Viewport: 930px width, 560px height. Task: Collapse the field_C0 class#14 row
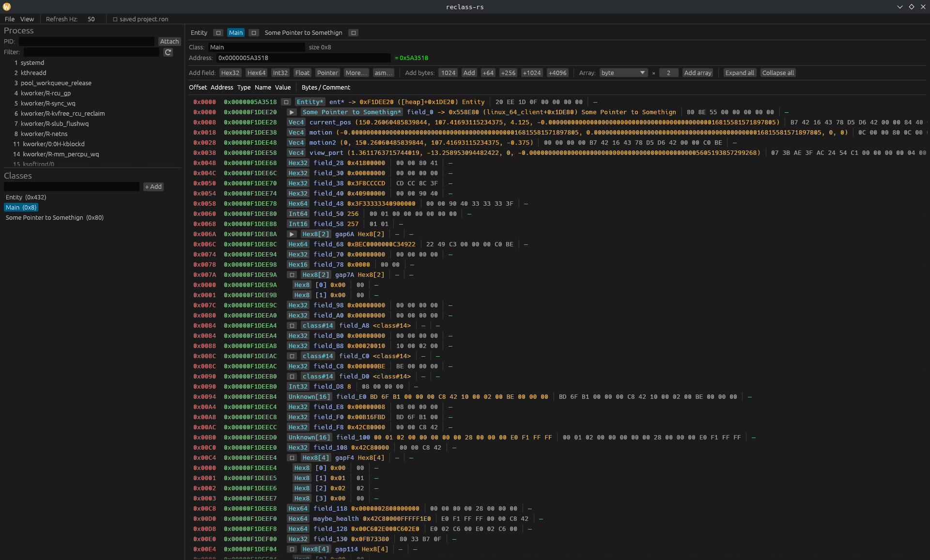pyautogui.click(x=292, y=356)
